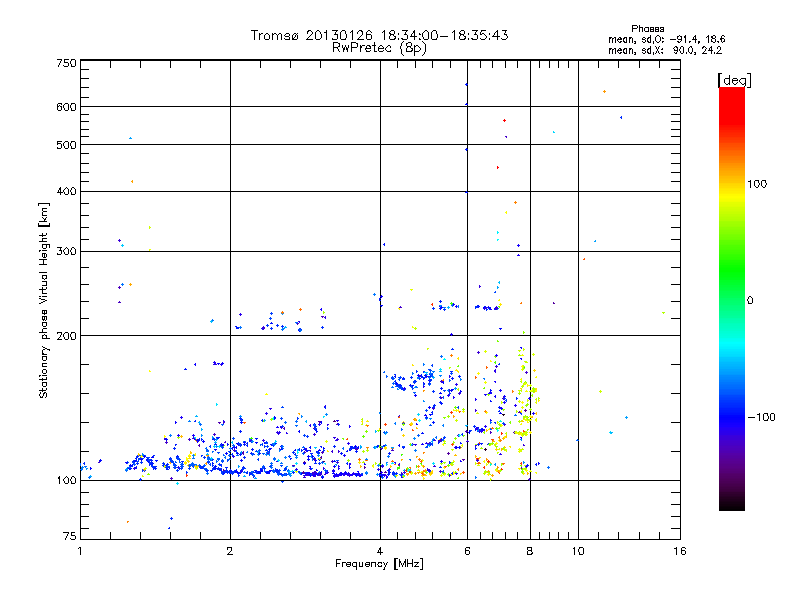Click the y-axis '75' tick label
Viewport: 800px width, 600px height.
coord(70,536)
